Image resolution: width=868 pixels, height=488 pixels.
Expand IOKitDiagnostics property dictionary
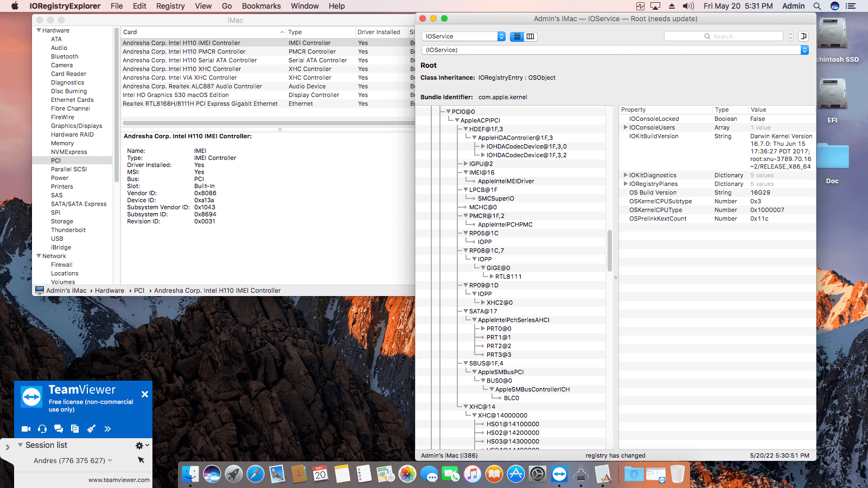point(626,175)
